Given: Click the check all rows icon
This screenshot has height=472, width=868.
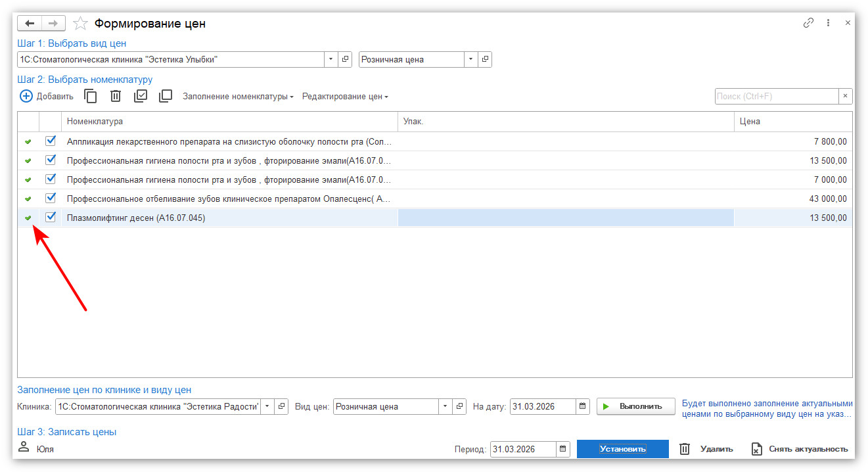Looking at the screenshot, I should pyautogui.click(x=141, y=96).
